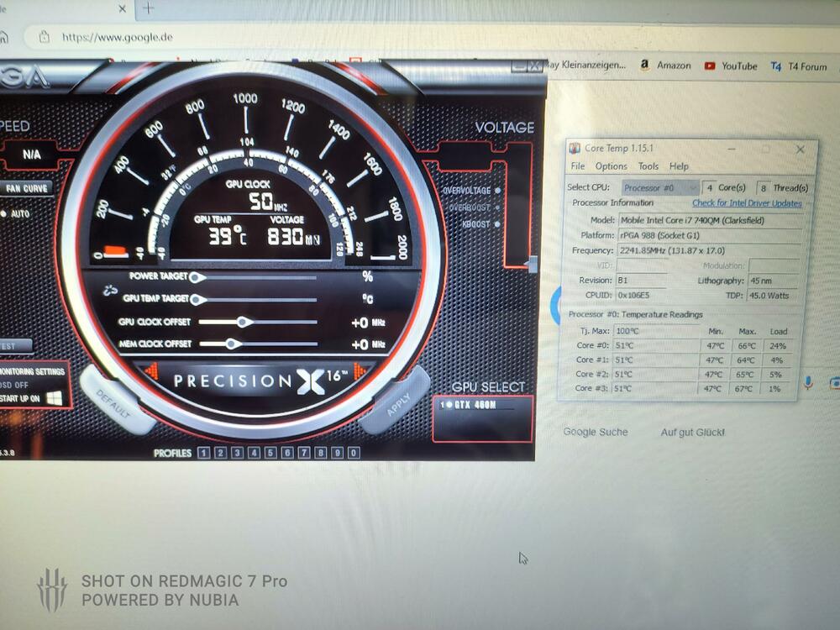This screenshot has width=840, height=630.
Task: Select profile slot 1
Action: point(204,453)
